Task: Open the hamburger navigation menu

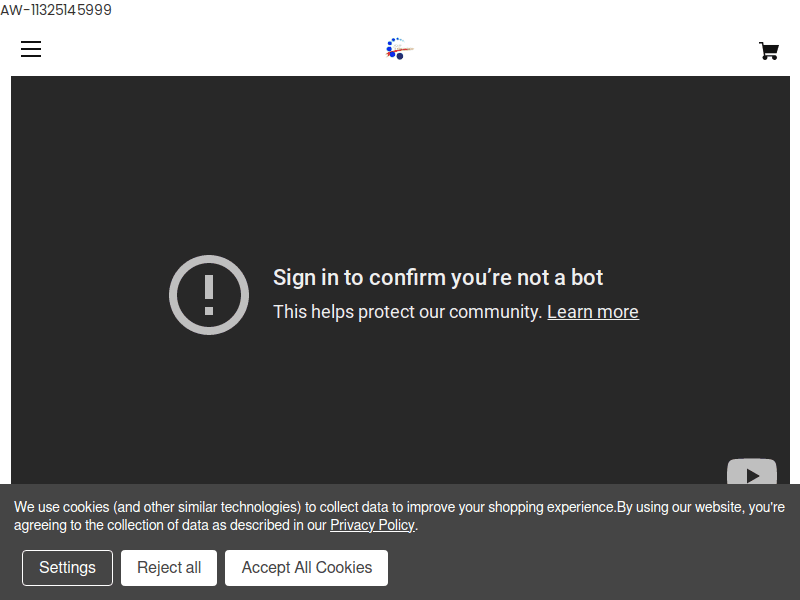Action: click(31, 49)
